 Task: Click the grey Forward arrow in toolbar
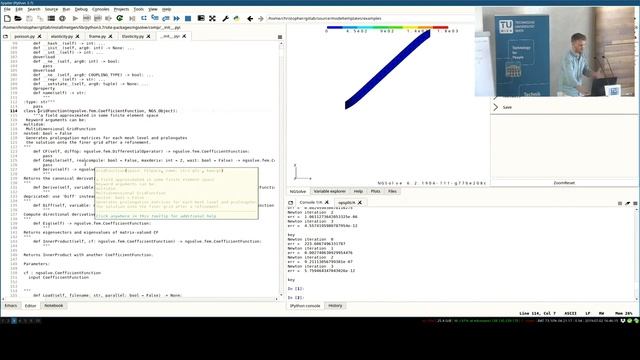pos(261,18)
